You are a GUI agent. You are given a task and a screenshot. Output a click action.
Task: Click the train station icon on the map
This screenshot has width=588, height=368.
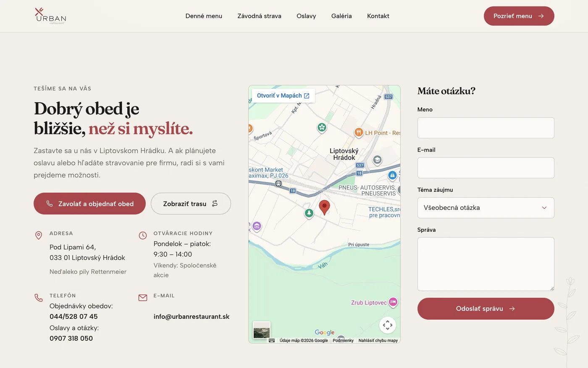(278, 184)
